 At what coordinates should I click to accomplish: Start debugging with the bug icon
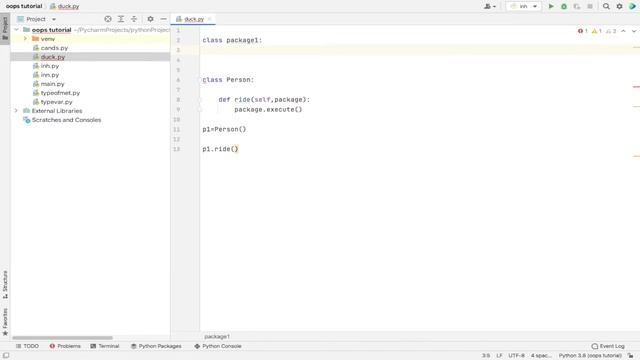click(x=564, y=7)
